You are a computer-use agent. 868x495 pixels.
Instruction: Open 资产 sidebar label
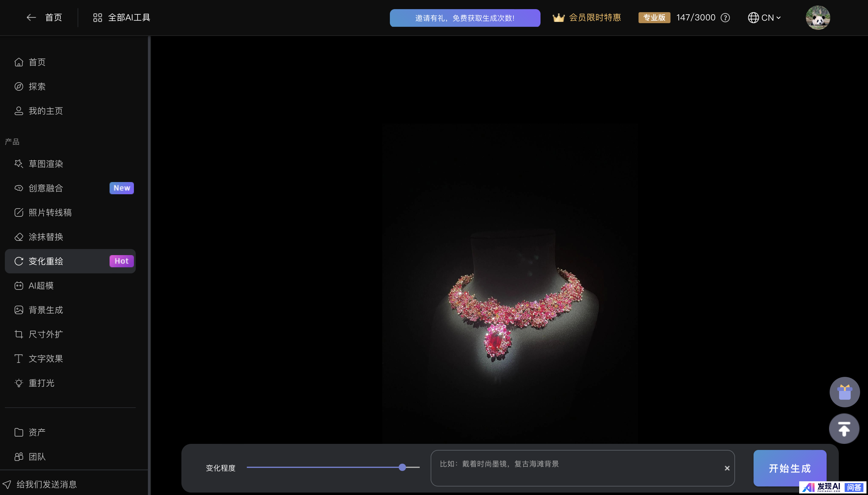pos(37,432)
